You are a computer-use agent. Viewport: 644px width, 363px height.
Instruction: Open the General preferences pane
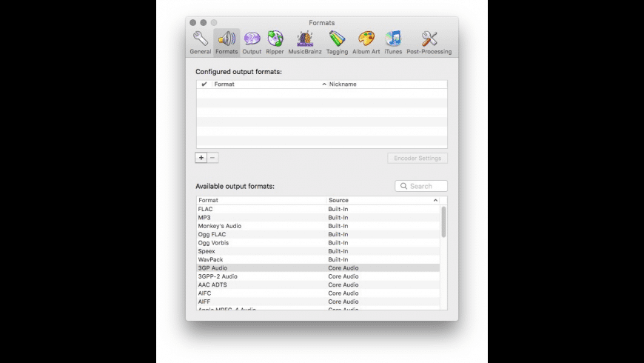201,42
